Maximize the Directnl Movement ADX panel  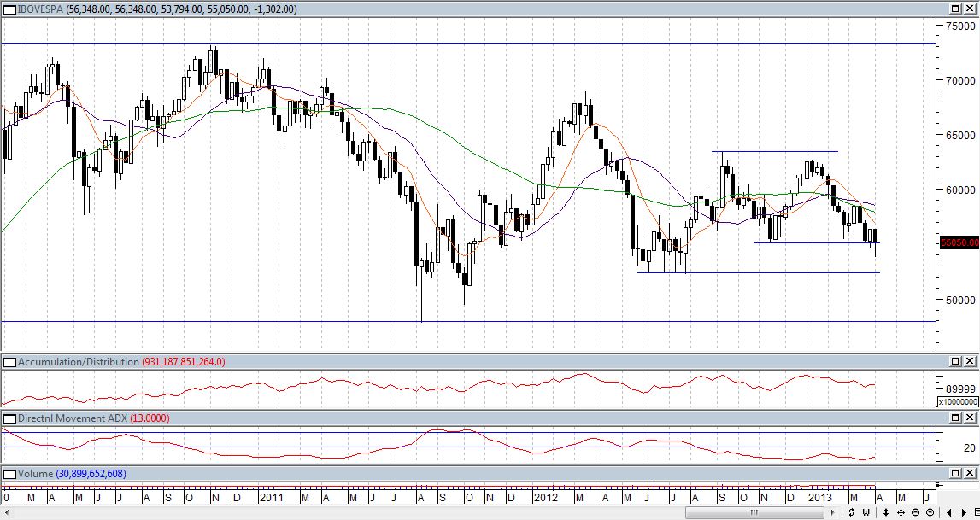pos(955,418)
